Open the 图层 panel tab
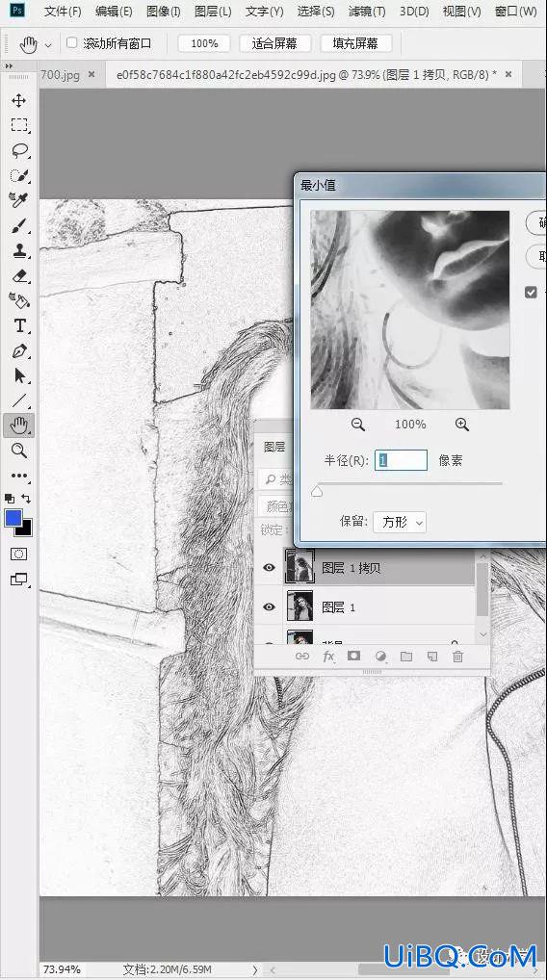This screenshot has height=980, width=547. [274, 447]
